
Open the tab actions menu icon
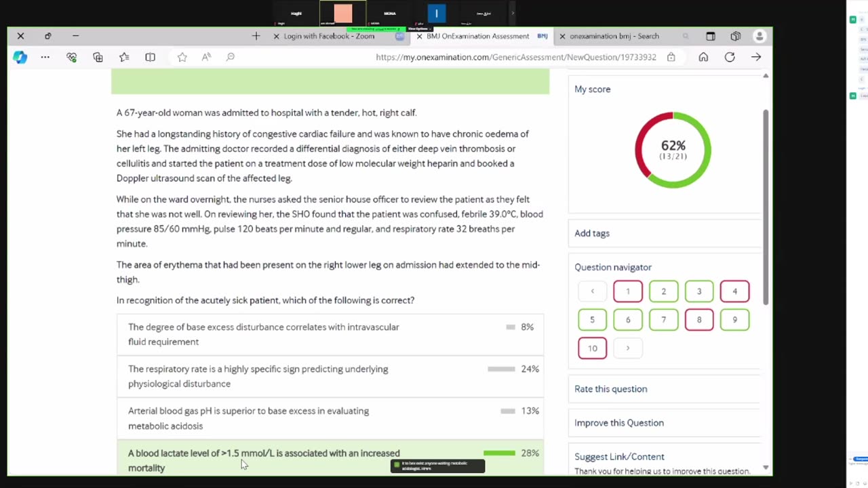coord(711,36)
